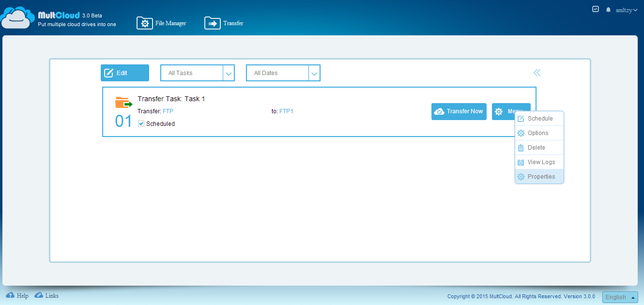
Task: Click the task number 01
Action: coord(123,121)
